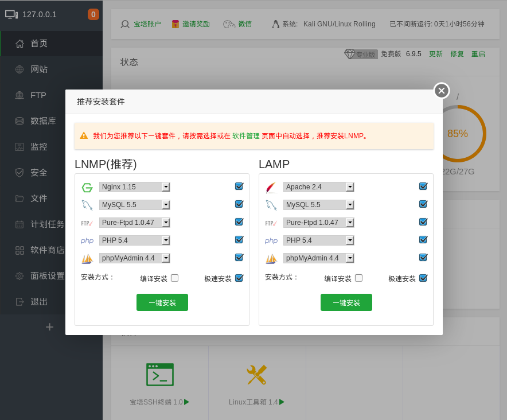Click the 文件 folder icon in sidebar
The image size is (507, 420).
(x=19, y=199)
